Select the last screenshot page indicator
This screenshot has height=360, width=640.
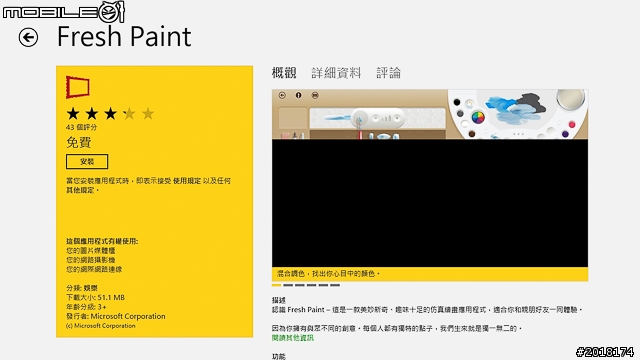335,285
